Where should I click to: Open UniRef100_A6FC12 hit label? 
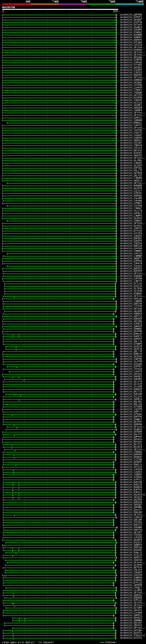coord(131,316)
